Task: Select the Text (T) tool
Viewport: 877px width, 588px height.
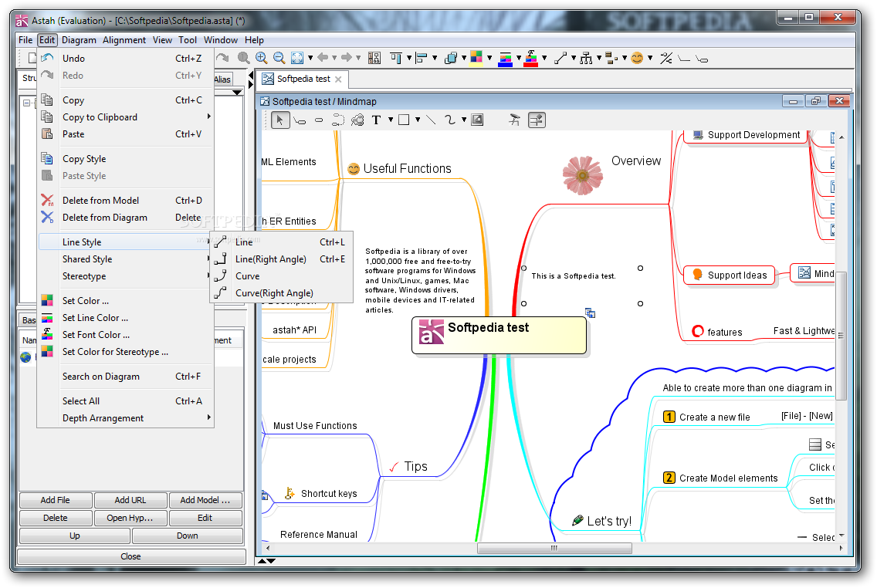Action: click(x=377, y=120)
